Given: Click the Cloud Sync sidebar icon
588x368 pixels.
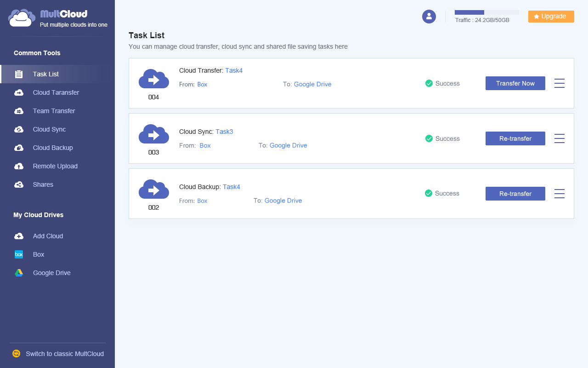Looking at the screenshot, I should pyautogui.click(x=19, y=129).
